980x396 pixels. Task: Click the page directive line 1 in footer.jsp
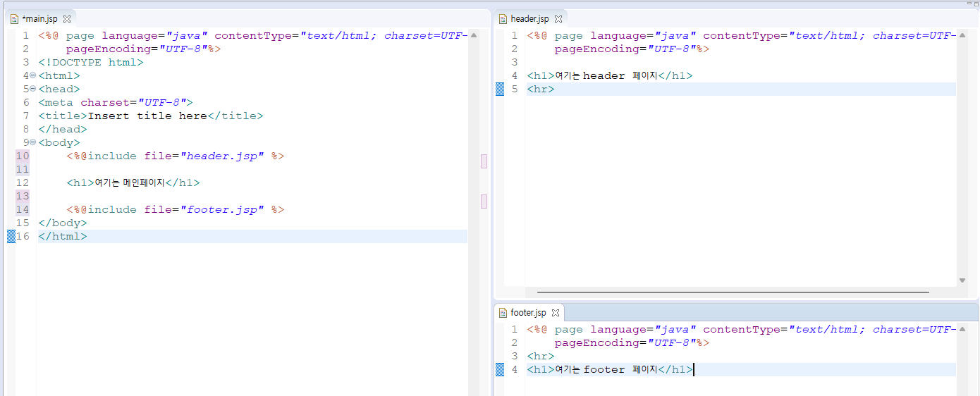tap(741, 329)
